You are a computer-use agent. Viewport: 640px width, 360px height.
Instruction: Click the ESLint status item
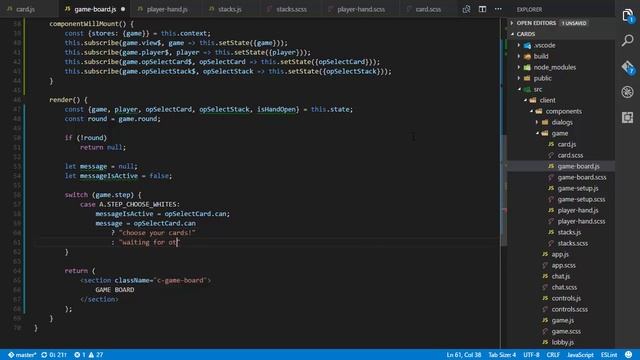pyautogui.click(x=609, y=355)
